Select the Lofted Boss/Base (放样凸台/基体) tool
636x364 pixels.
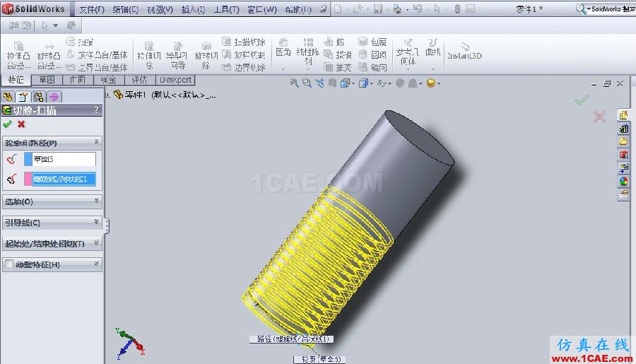[x=98, y=54]
